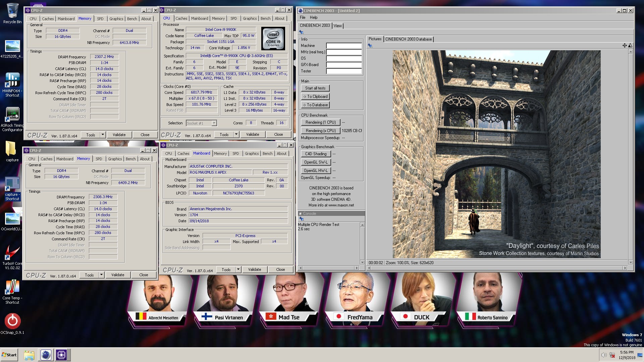Open Tools dropdown arrow in CPU-Z Mainboard window

pyautogui.click(x=238, y=269)
